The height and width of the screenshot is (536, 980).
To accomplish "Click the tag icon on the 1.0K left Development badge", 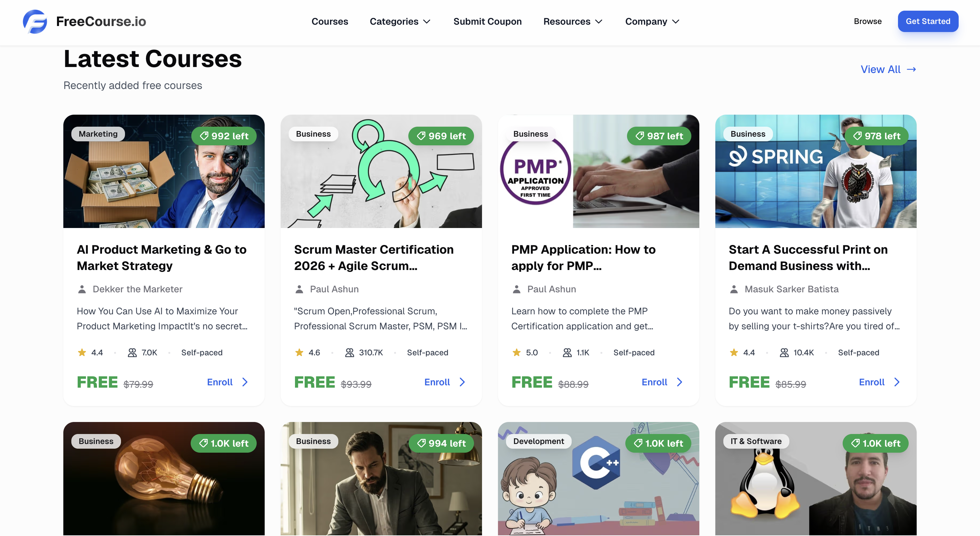I will click(x=638, y=443).
